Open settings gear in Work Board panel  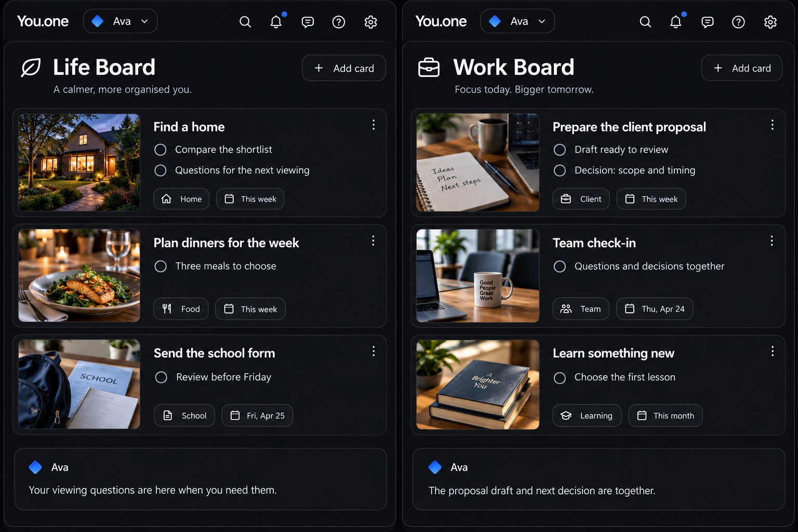(770, 22)
